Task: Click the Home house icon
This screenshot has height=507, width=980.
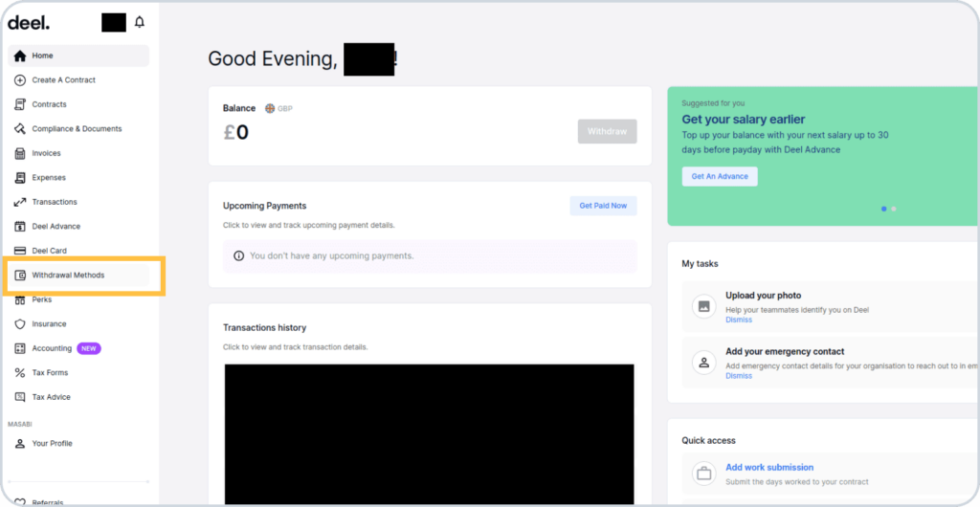Action: coord(20,55)
